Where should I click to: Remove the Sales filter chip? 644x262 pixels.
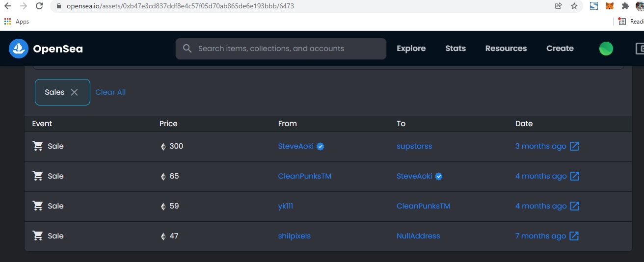[74, 92]
